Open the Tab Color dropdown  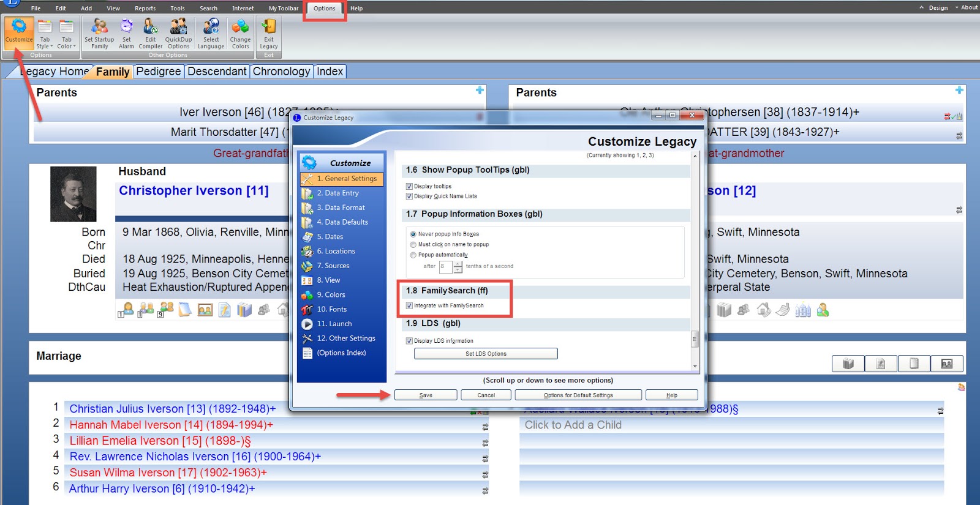click(x=66, y=33)
